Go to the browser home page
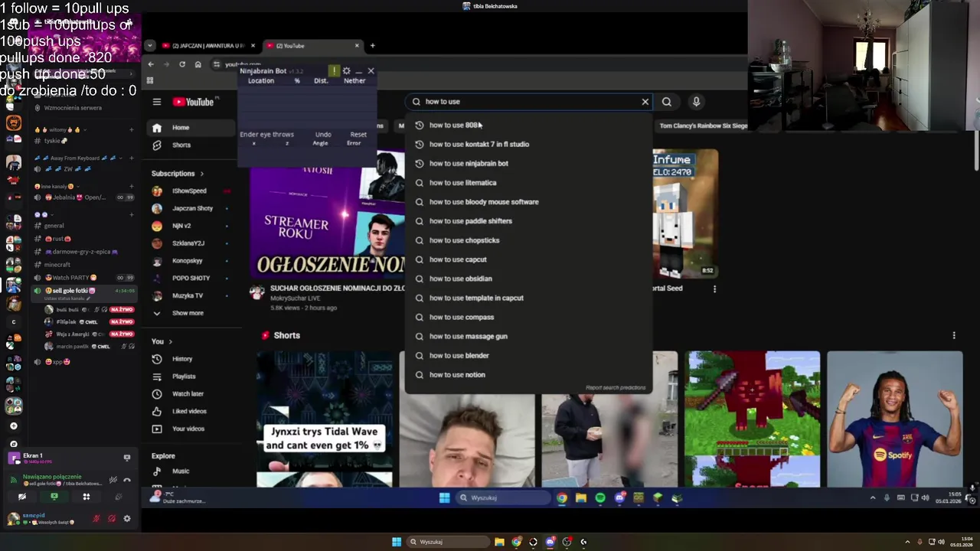The height and width of the screenshot is (551, 980). pos(198,64)
